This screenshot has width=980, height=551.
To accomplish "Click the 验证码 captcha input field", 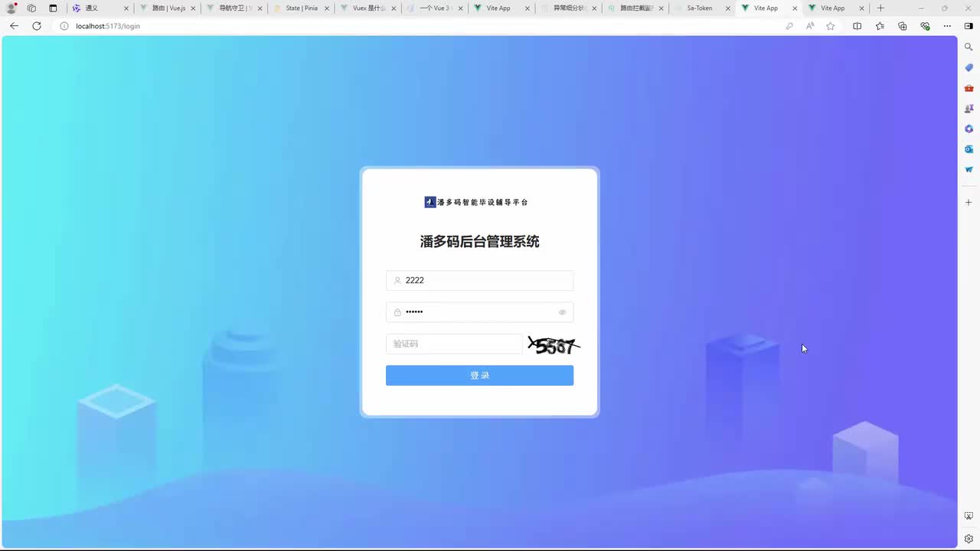I will (454, 344).
